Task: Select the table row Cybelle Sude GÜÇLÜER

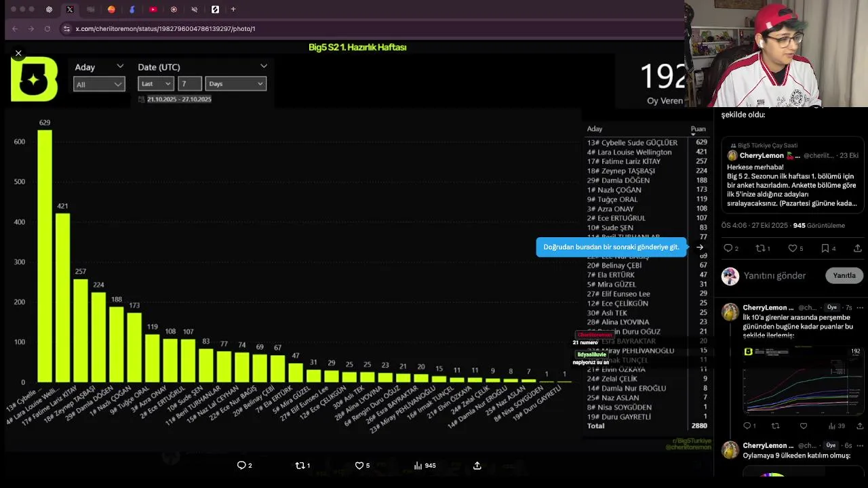Action: point(647,142)
